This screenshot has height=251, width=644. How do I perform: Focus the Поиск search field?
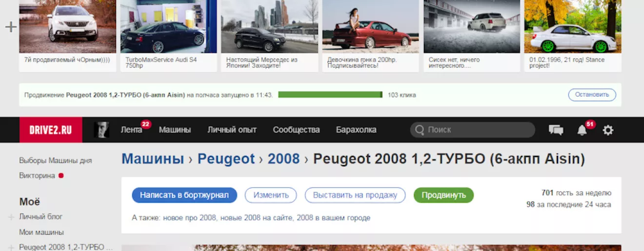point(472,130)
